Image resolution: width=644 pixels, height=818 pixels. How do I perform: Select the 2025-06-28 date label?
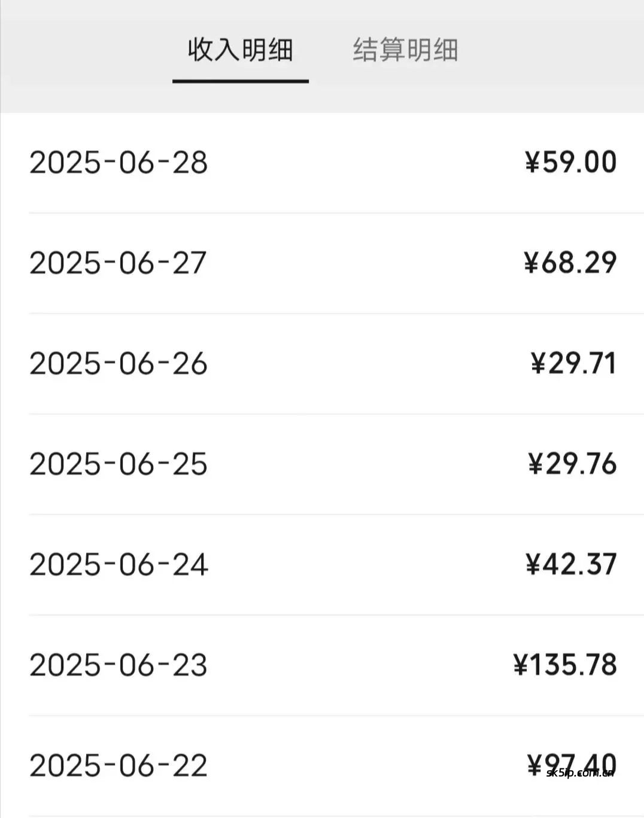point(119,163)
